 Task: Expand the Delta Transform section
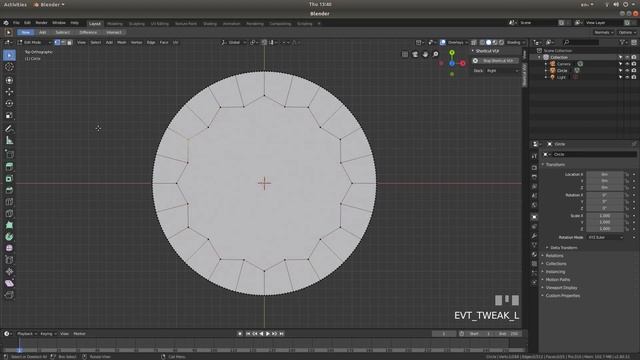click(x=563, y=248)
